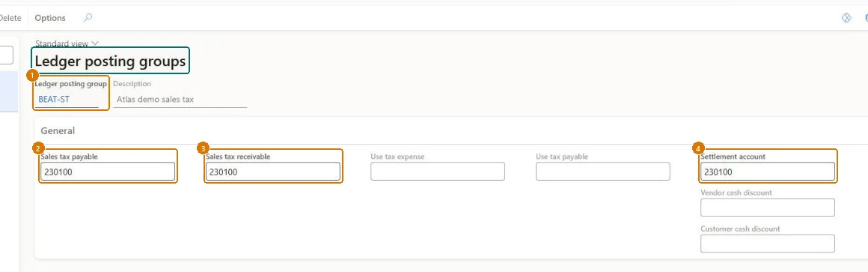The width and height of the screenshot is (868, 272).
Task: Click the search magnifier icon in toolbar
Action: point(88,18)
